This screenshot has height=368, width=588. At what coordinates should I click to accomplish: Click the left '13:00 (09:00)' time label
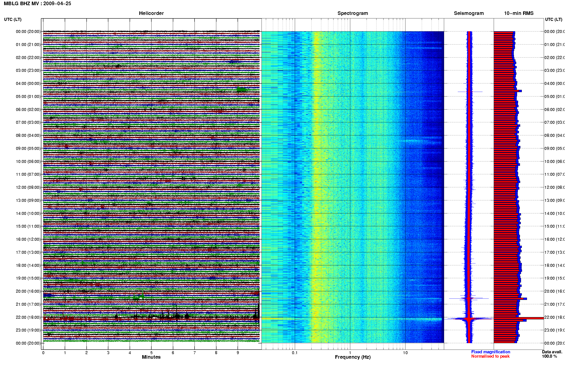[28, 200]
